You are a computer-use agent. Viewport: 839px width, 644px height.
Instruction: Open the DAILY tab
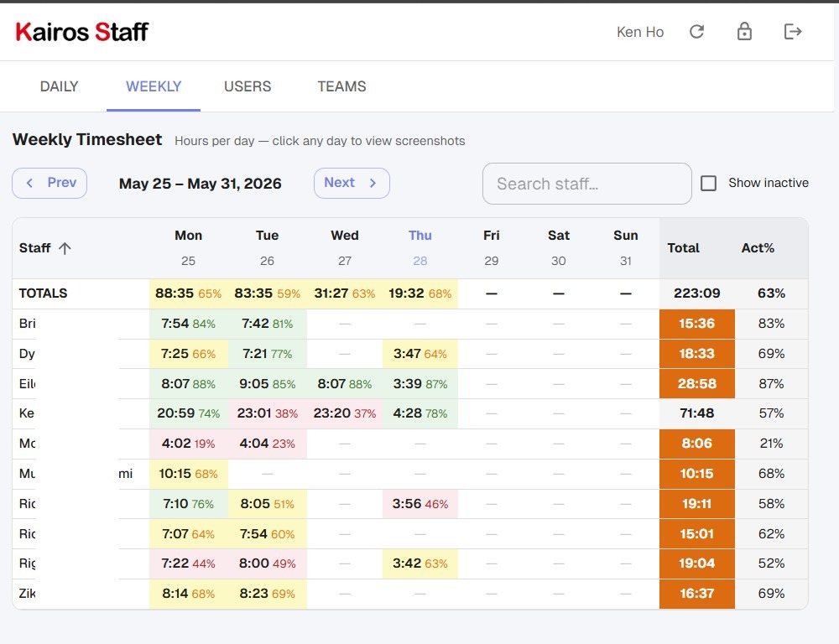pos(59,86)
